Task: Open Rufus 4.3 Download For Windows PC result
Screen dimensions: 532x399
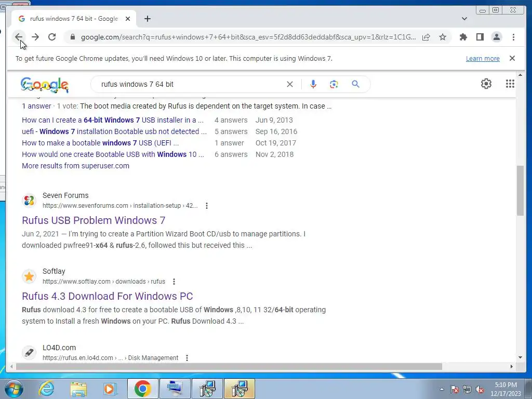Action: [x=107, y=296]
